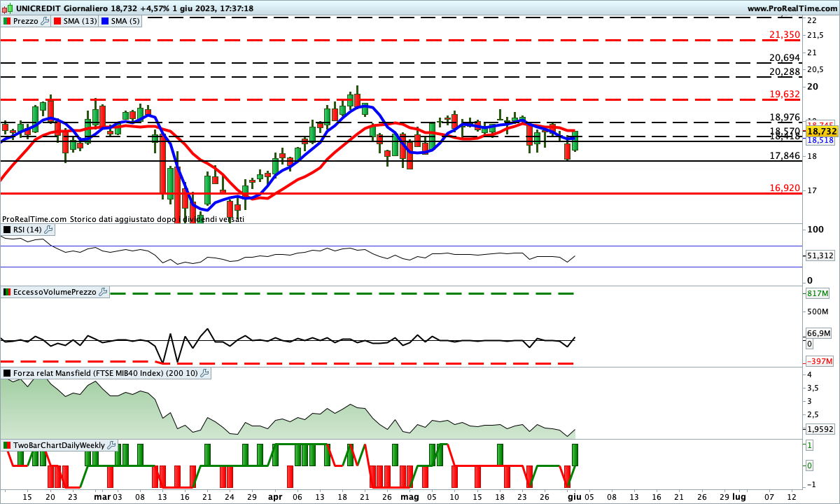The width and height of the screenshot is (840, 504).
Task: Click the 1,9592 Mansfield value tag
Action: click(820, 429)
